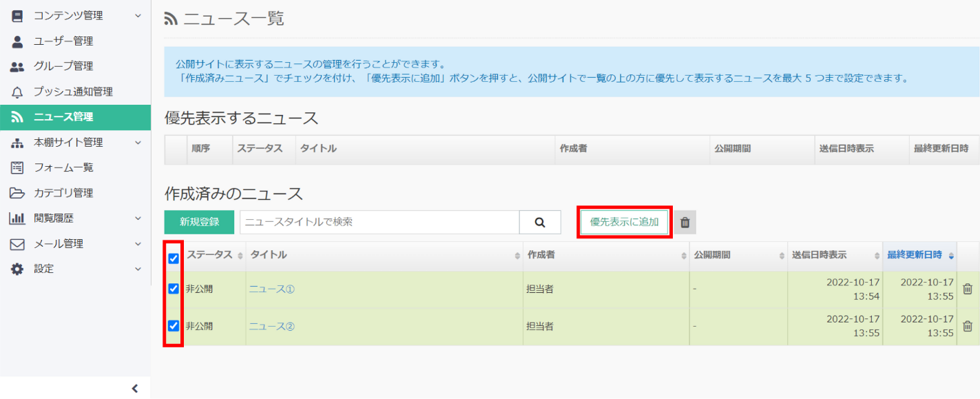This screenshot has width=980, height=399.
Task: Uncheck the checkbox for ニュース①
Action: click(174, 289)
